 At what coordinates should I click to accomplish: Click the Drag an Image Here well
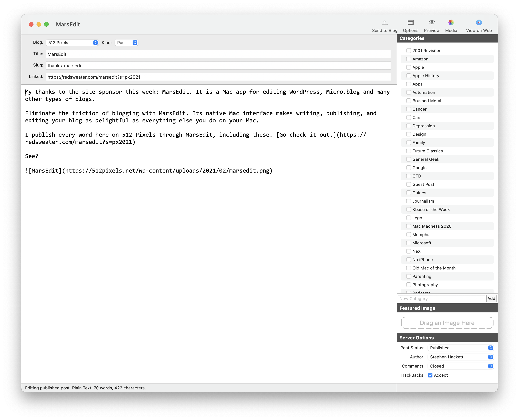[447, 323]
